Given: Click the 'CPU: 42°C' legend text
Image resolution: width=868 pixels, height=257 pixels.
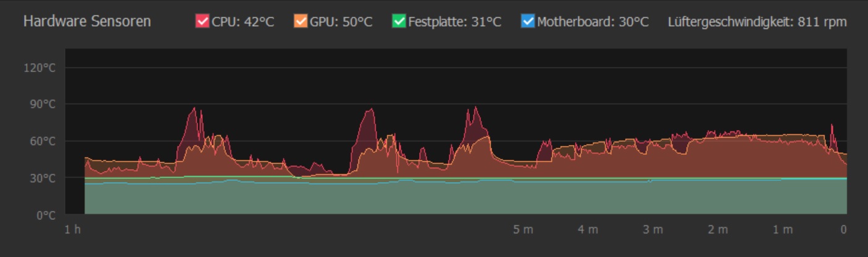Looking at the screenshot, I should [242, 22].
